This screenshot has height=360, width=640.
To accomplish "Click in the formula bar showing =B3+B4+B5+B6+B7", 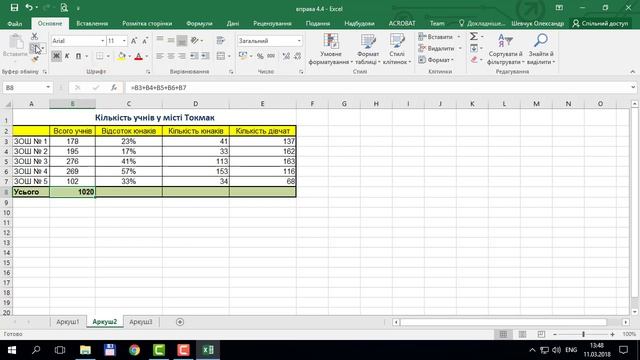I will [x=378, y=87].
